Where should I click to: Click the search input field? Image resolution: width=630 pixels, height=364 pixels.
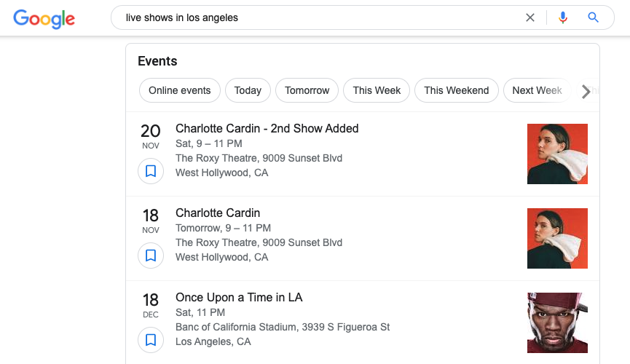[320, 17]
